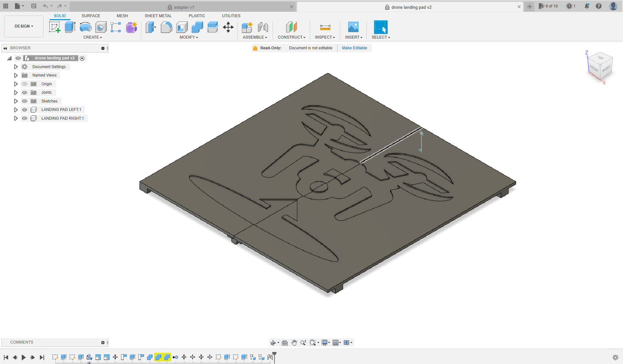The image size is (623, 364).
Task: Click the Offset Plane construct icon
Action: pos(291,27)
